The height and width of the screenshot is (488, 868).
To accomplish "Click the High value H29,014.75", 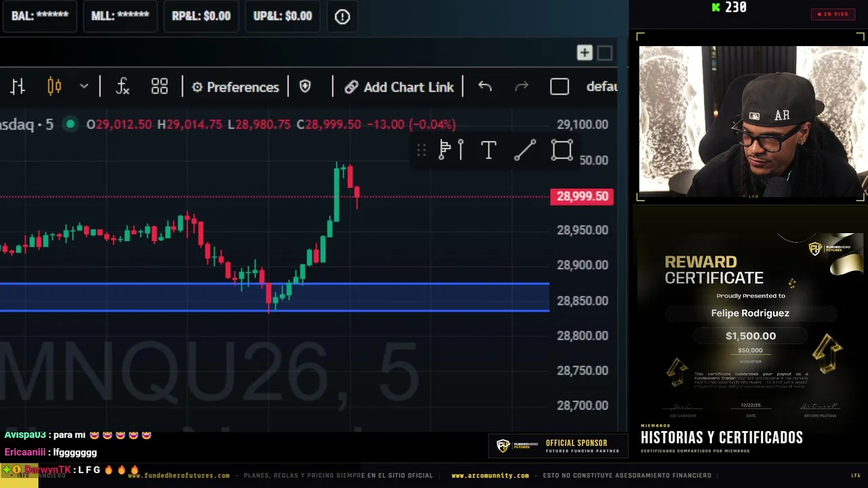I will pos(189,125).
